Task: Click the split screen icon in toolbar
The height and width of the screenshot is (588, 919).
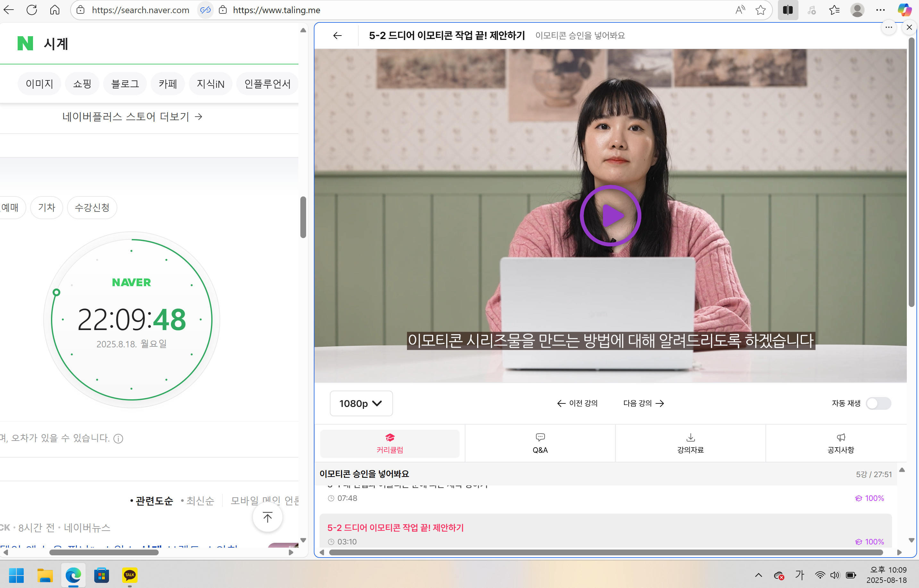Action: click(788, 10)
